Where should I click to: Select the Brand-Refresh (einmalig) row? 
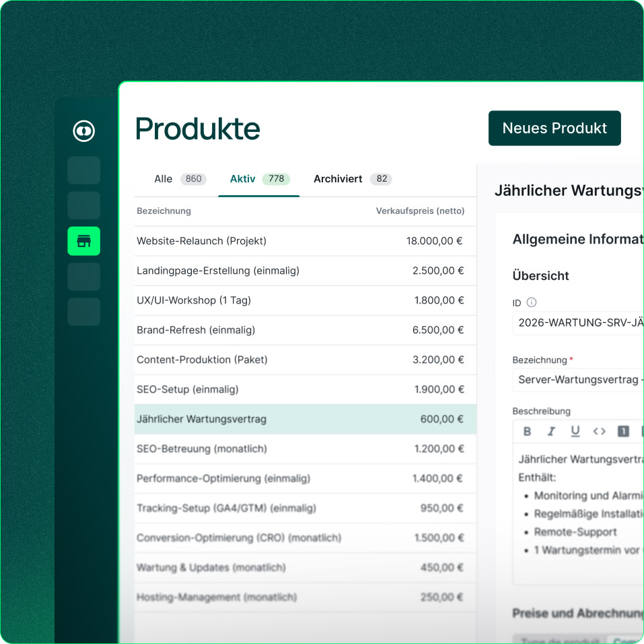tap(306, 330)
